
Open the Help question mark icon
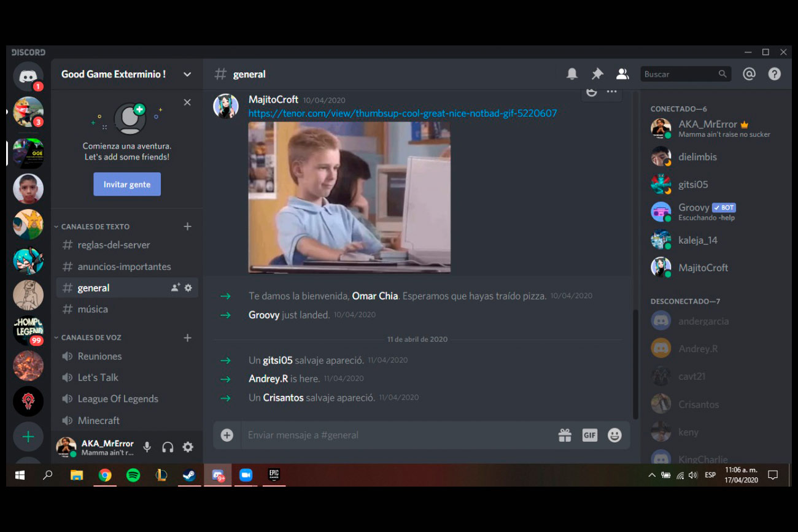click(775, 74)
